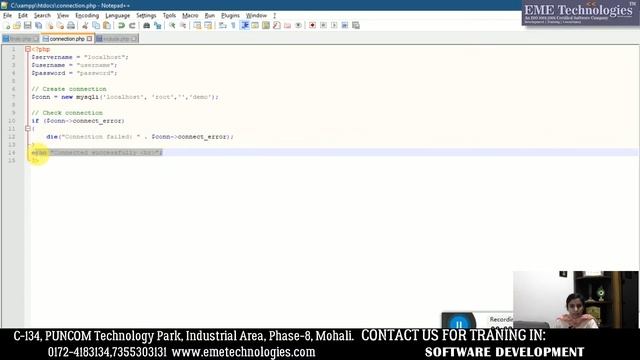
Task: Start macro recording with the red Record icon
Action: click(312, 25)
